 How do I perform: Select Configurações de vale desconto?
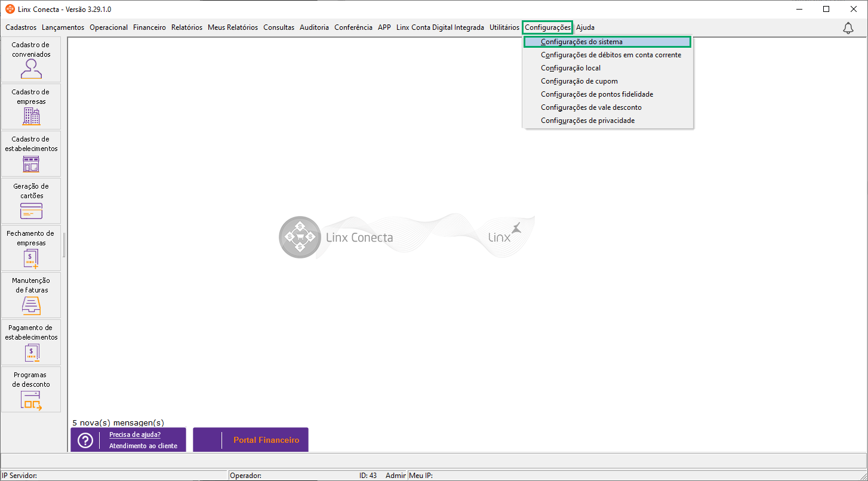tap(607, 107)
